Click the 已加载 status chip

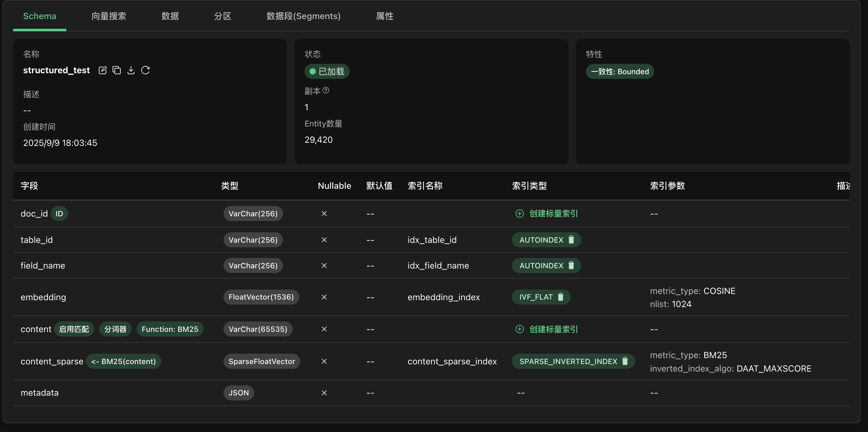click(x=326, y=71)
